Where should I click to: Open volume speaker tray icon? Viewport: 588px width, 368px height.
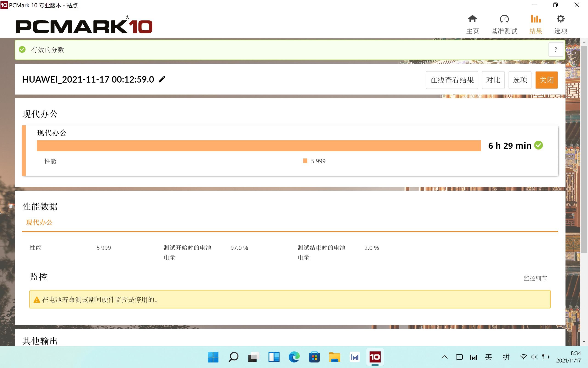[x=534, y=357]
